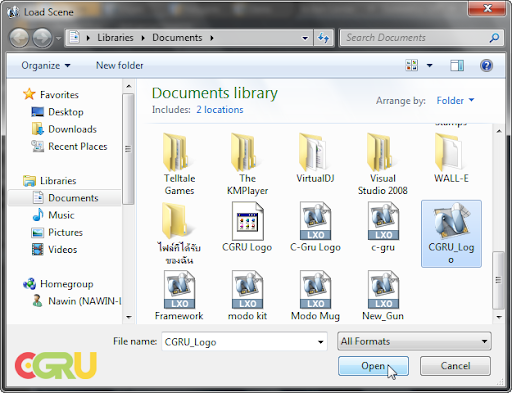Click the Libraries breadcrumb

point(115,38)
